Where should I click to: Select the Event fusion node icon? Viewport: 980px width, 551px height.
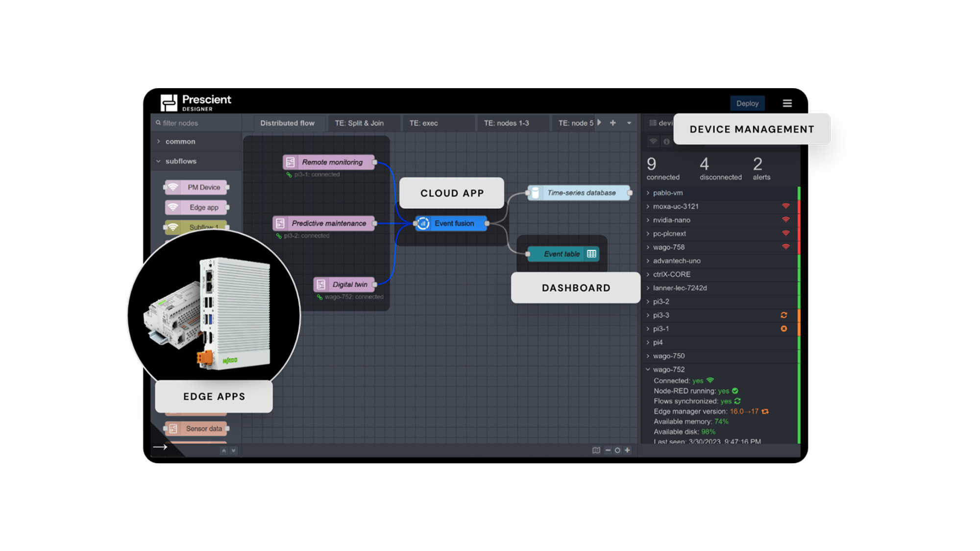pos(423,223)
